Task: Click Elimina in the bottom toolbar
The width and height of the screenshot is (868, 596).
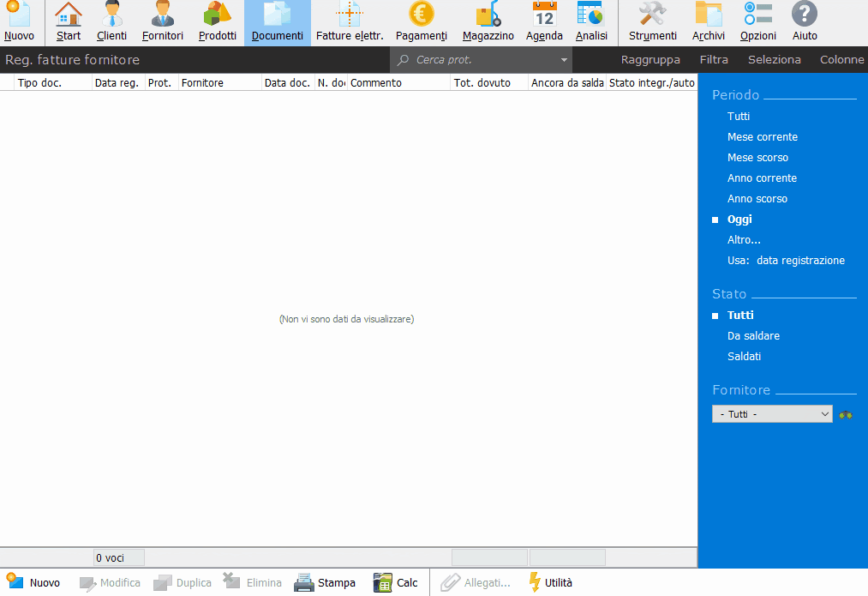Action: tap(253, 582)
